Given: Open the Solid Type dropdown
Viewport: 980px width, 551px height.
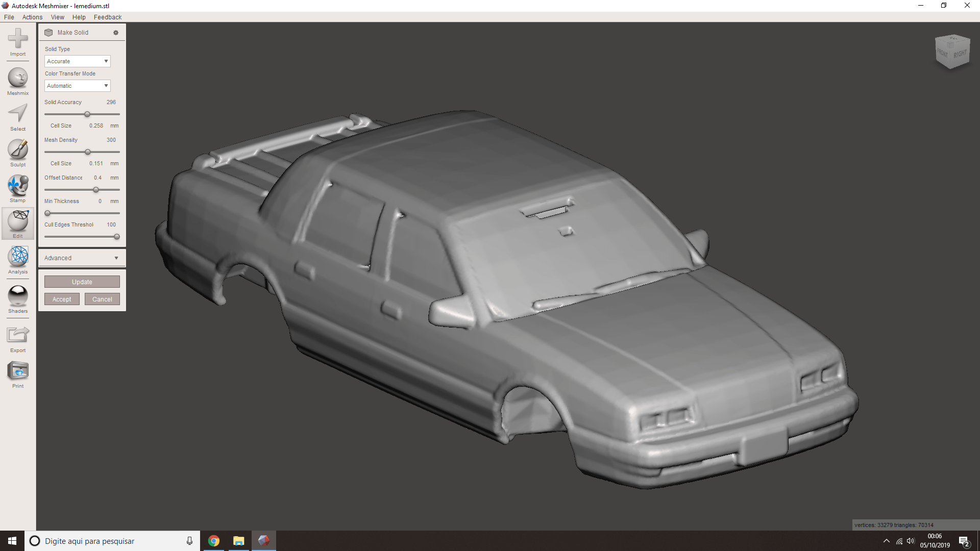Looking at the screenshot, I should pos(78,61).
